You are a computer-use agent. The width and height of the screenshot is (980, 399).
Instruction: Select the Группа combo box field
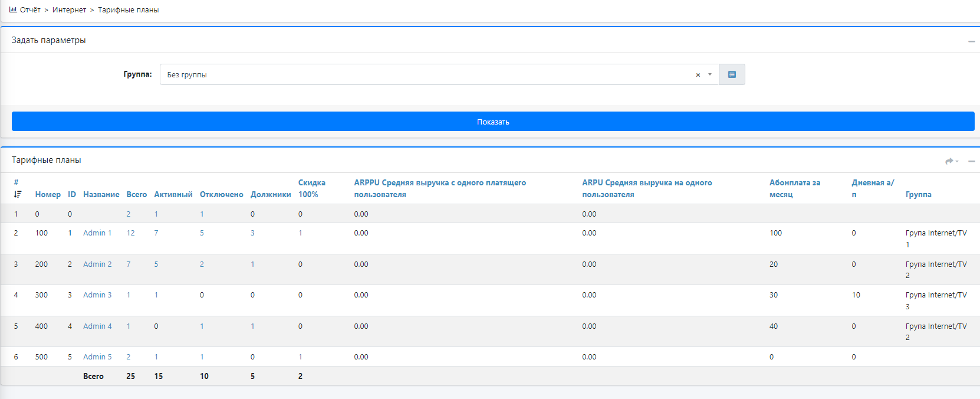point(439,74)
